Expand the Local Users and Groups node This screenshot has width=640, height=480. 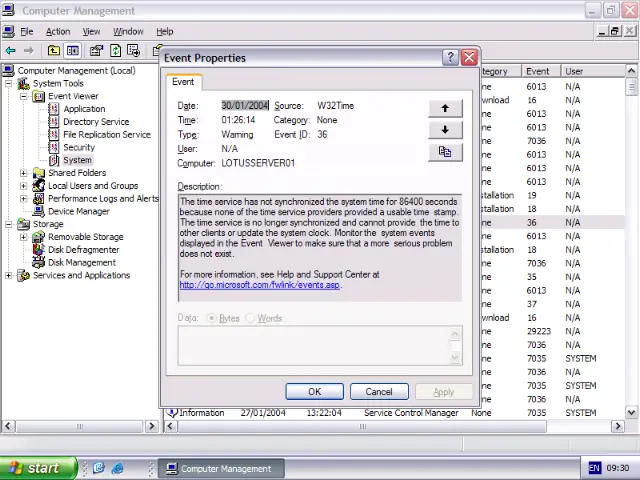pos(24,186)
